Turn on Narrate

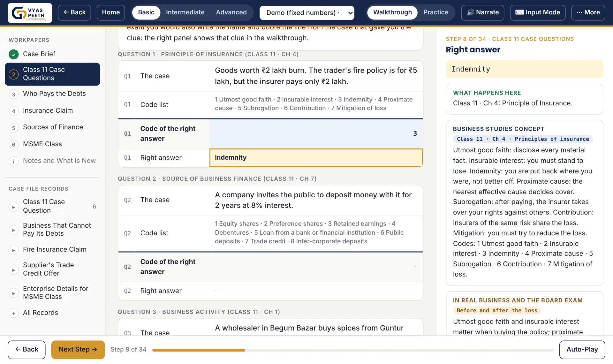coord(482,12)
